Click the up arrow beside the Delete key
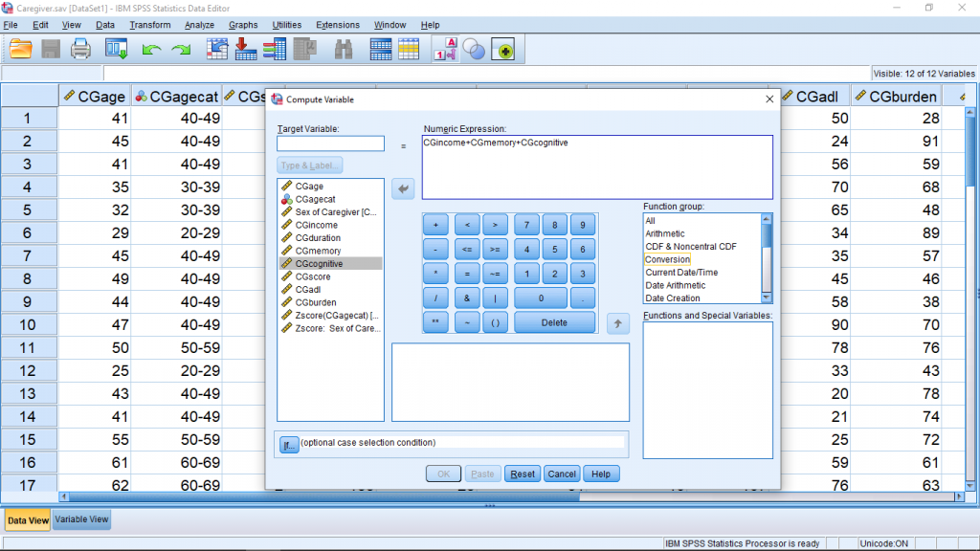 [x=618, y=323]
